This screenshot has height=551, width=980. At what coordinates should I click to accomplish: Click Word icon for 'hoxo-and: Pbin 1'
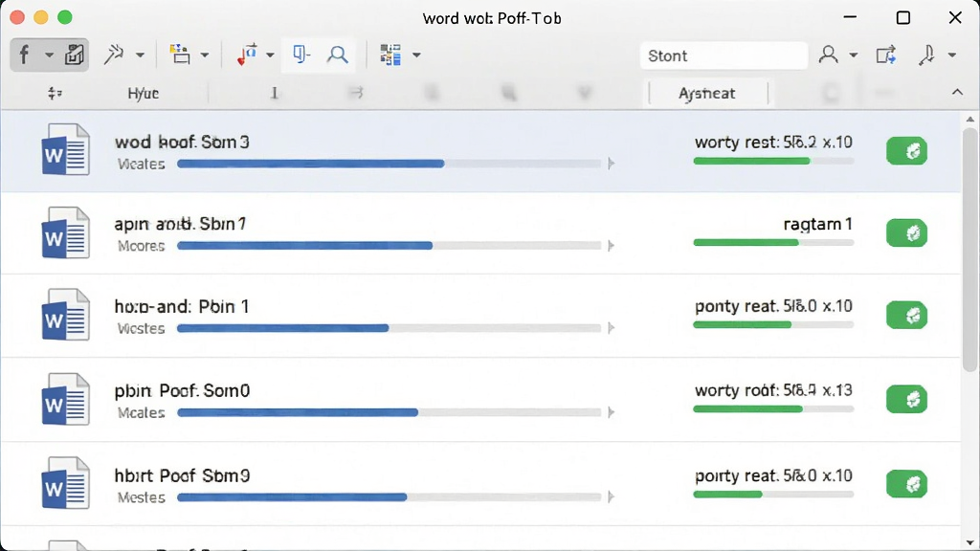[x=65, y=314]
